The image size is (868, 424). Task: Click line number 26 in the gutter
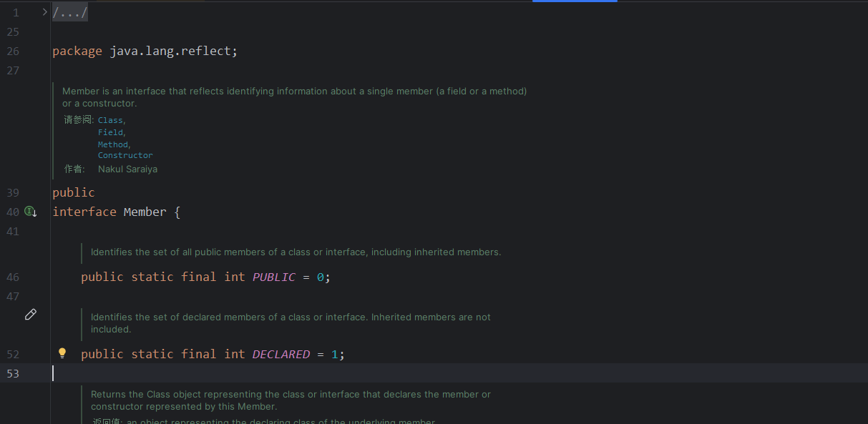(13, 51)
